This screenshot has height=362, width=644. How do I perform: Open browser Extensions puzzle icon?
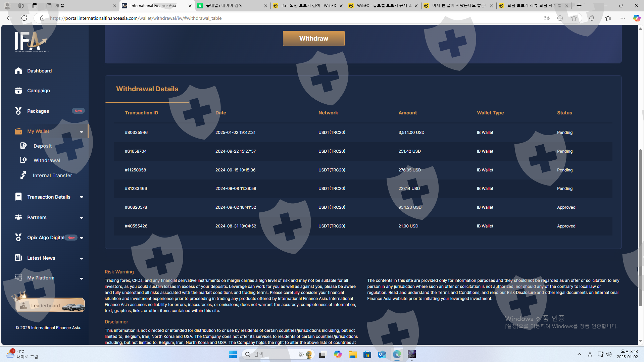592,18
